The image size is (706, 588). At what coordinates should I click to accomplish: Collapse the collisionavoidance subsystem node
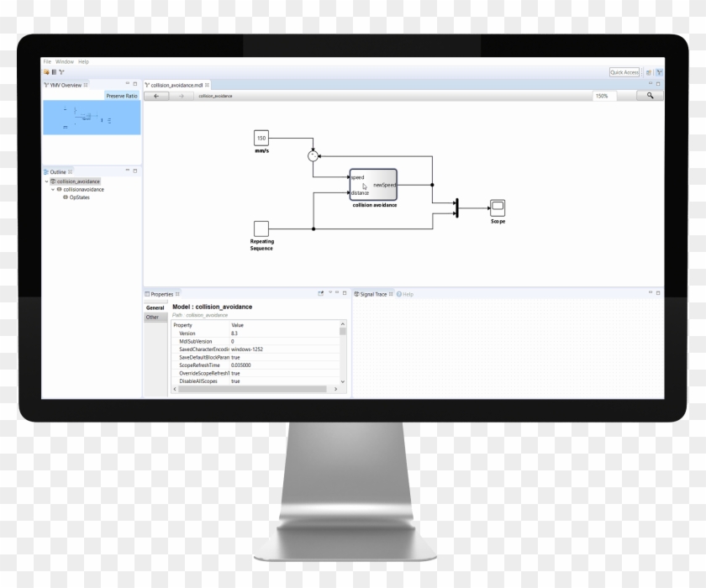point(52,190)
